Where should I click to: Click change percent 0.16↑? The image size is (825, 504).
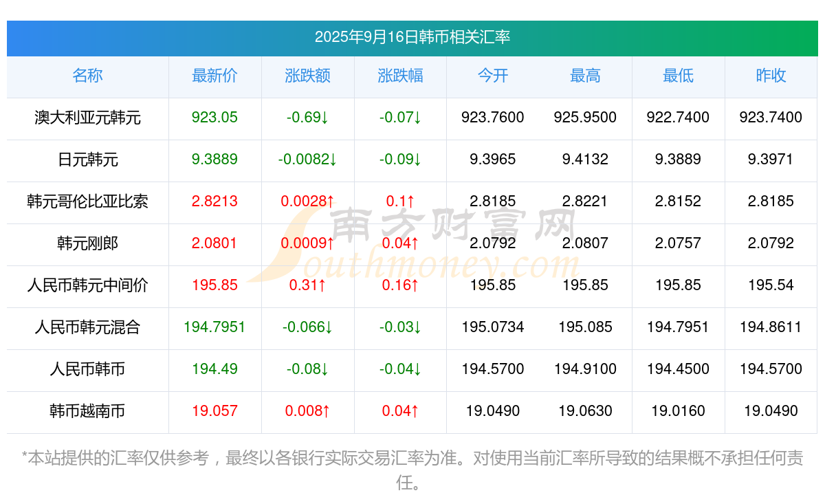[400, 285]
